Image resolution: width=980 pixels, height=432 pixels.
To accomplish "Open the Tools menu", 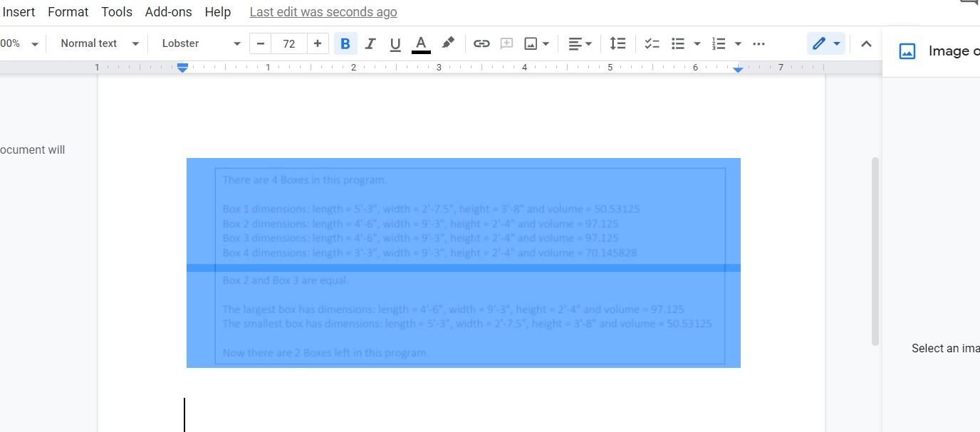I will [116, 11].
